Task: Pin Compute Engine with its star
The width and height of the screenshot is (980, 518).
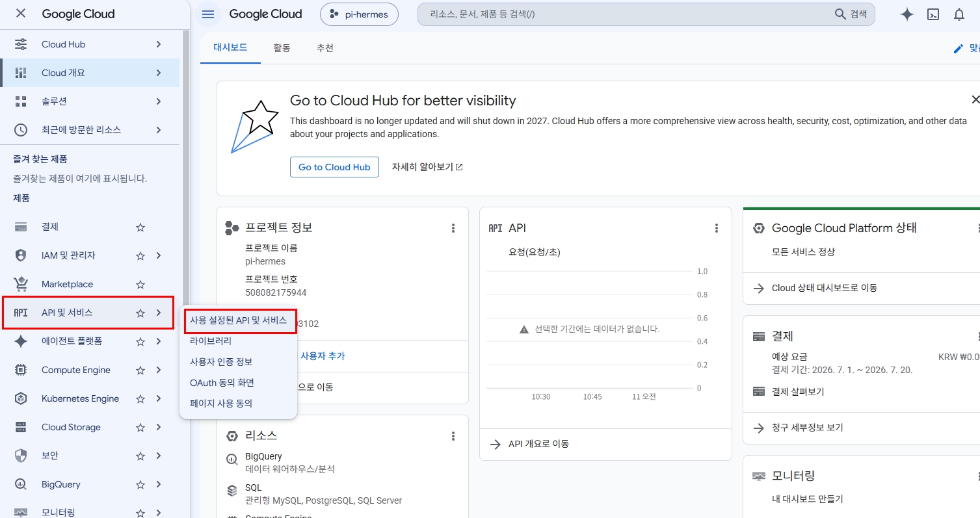Action: tap(140, 370)
